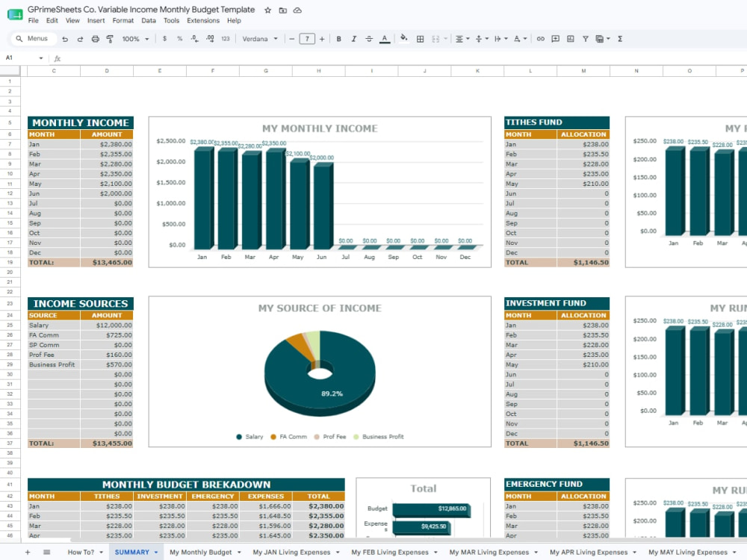Screen dimensions: 747x560
Task: Open the Edit menu
Action: click(52, 20)
